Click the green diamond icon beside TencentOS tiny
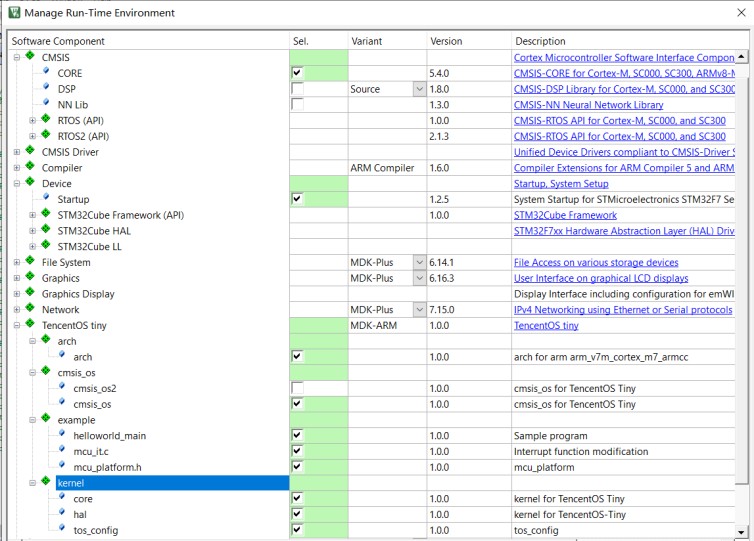The image size is (754, 541). pyautogui.click(x=30, y=324)
